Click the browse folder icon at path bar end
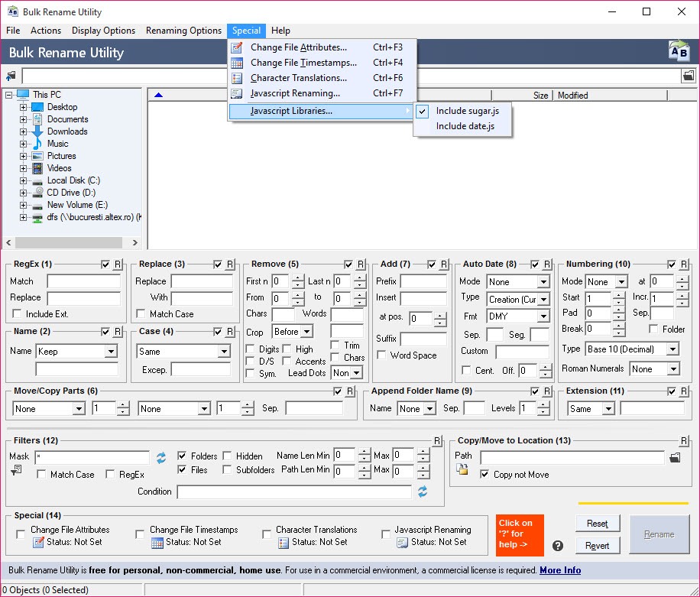 click(x=689, y=76)
